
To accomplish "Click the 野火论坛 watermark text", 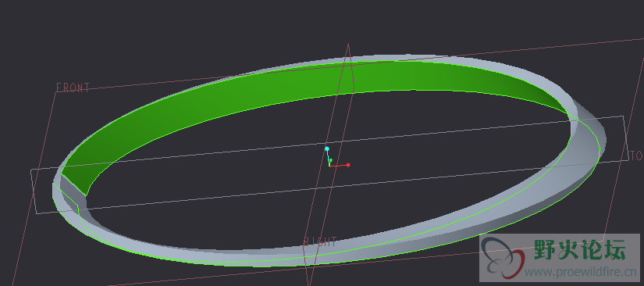I will [580, 249].
